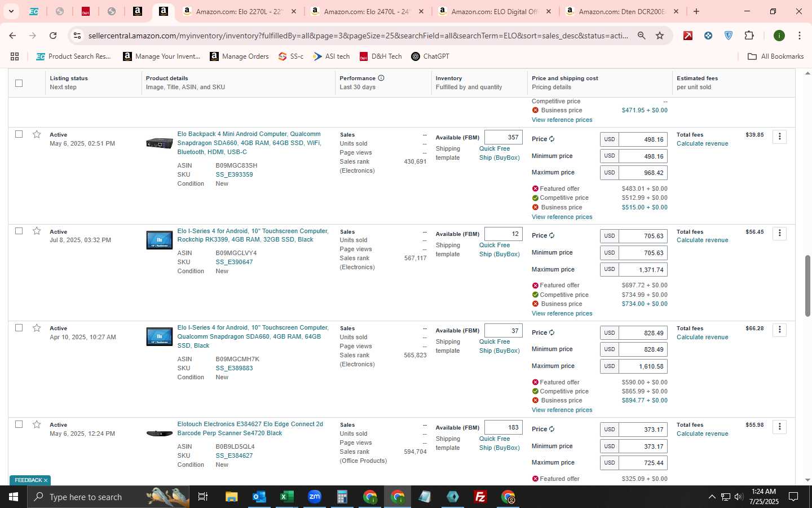Open SKU link SS_E393359
812x508 pixels.
click(x=234, y=174)
